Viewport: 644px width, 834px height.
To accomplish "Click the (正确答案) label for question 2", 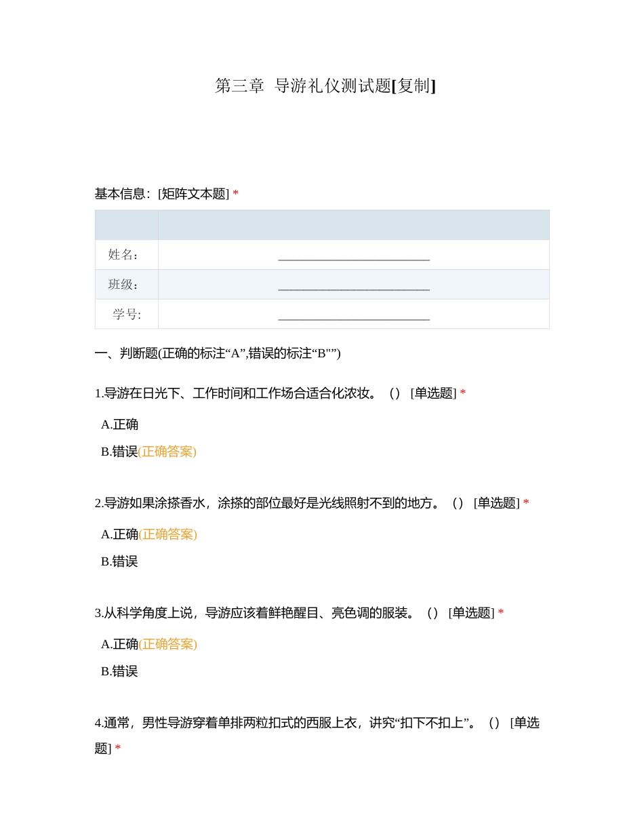I will (x=167, y=535).
